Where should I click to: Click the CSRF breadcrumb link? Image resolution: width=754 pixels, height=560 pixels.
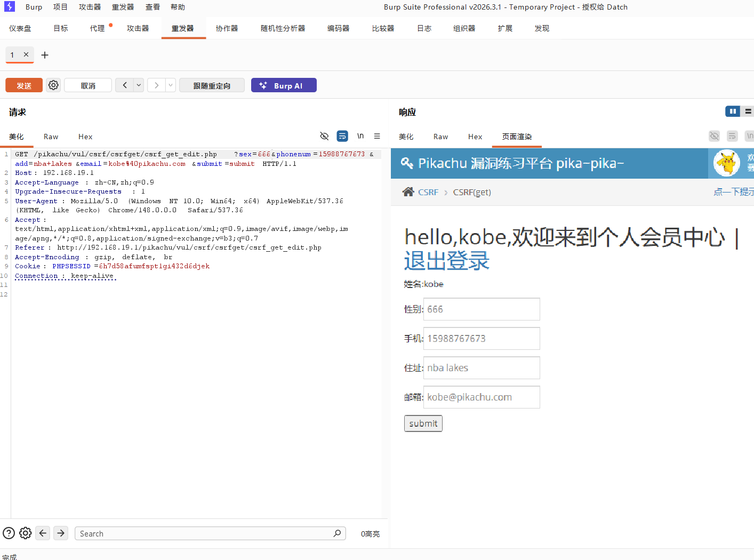pos(428,192)
